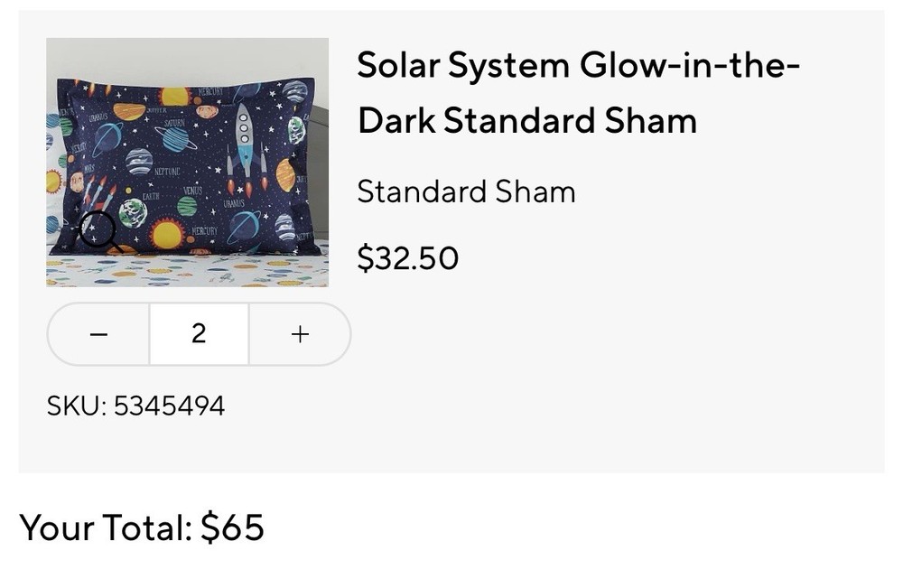Click the $65 total amount
903x588 pixels.
point(232,527)
